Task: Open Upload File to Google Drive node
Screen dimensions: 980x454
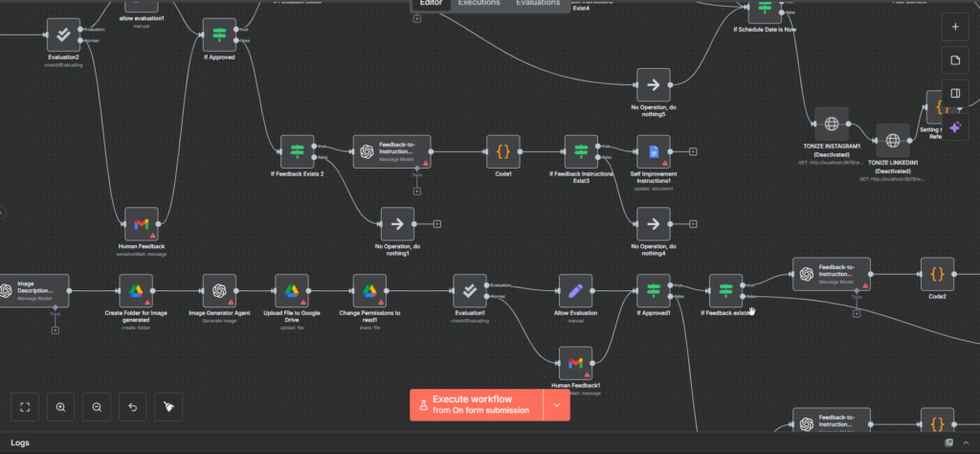Action: point(292,291)
